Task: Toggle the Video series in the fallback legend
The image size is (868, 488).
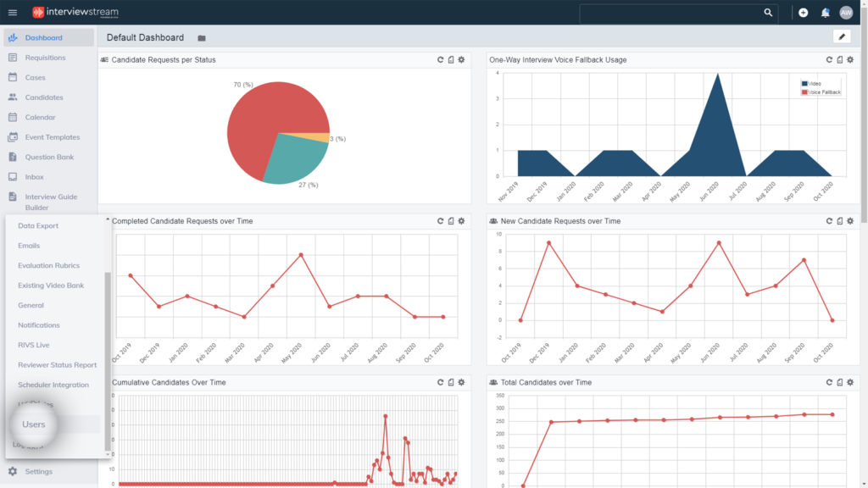Action: (x=810, y=83)
